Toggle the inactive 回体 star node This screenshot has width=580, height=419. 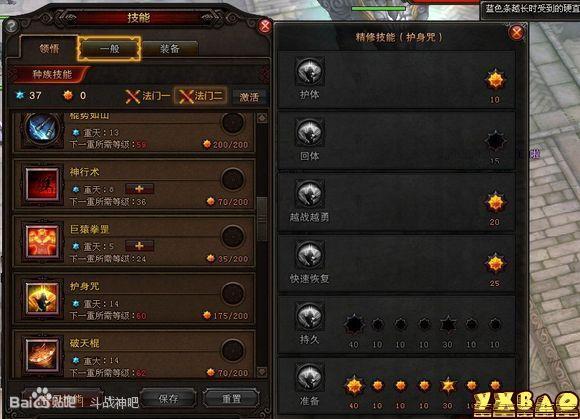[495, 141]
